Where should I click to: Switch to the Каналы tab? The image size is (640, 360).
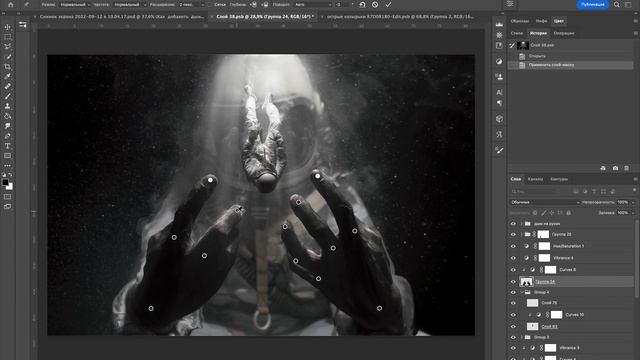535,179
